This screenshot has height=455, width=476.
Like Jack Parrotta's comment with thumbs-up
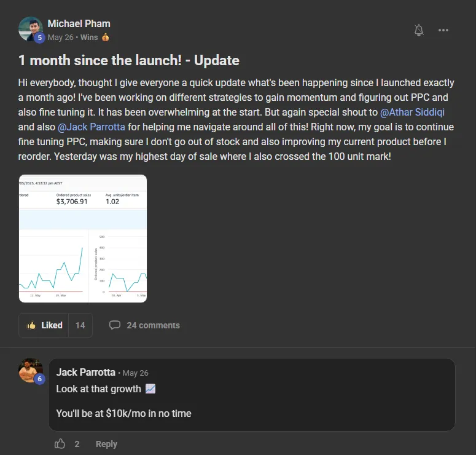60,443
